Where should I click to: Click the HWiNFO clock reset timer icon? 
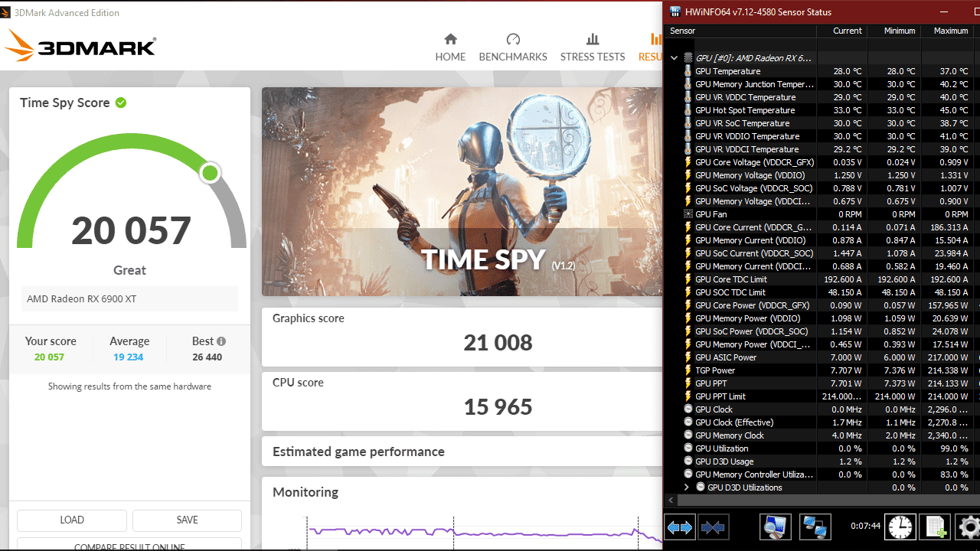coord(900,527)
